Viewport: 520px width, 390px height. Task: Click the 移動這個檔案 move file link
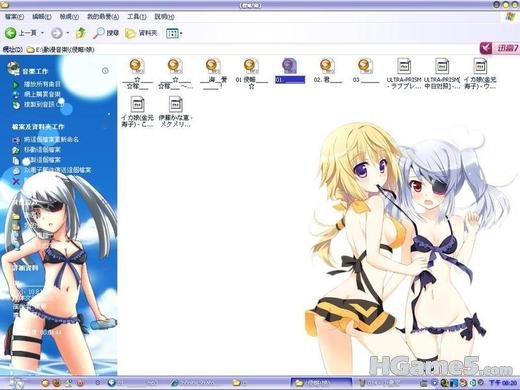tap(42, 150)
